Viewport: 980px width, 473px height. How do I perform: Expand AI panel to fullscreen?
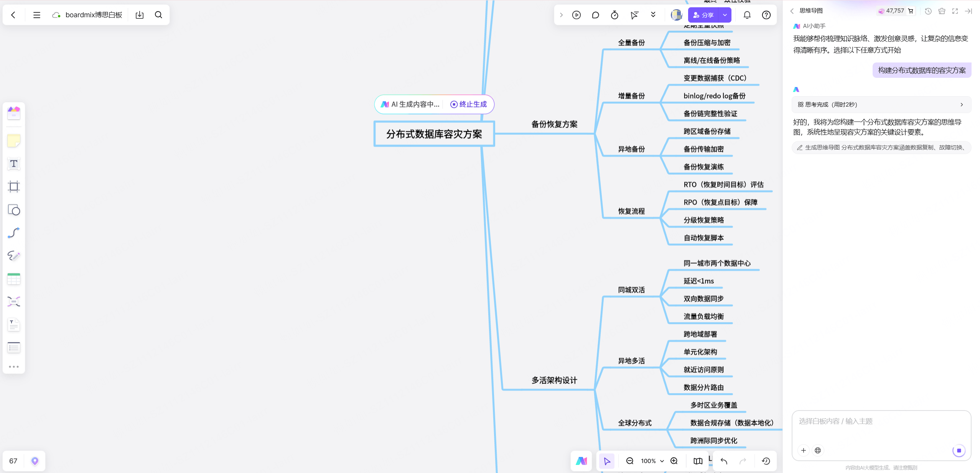(x=955, y=11)
